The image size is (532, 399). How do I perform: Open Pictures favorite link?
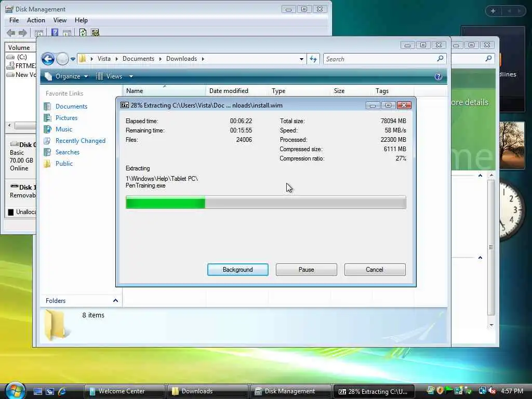click(x=66, y=118)
